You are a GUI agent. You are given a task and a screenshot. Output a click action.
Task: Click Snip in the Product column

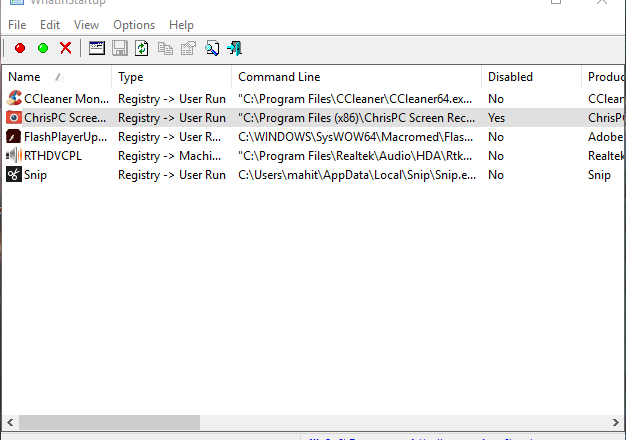point(599,175)
